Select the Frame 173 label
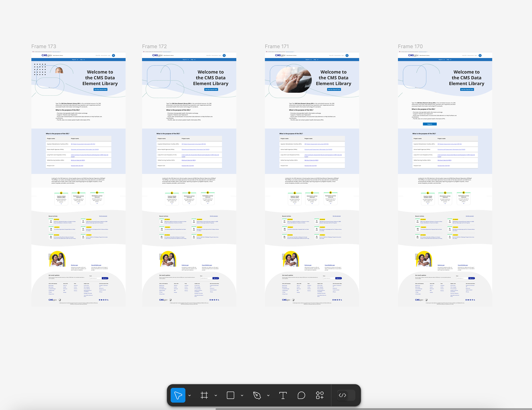This screenshot has height=410, width=532. (44, 46)
